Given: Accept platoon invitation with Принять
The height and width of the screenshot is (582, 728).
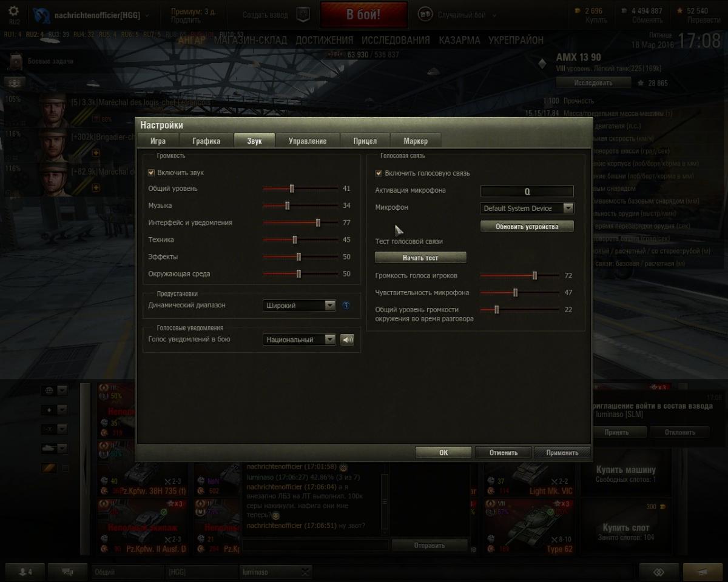Looking at the screenshot, I should [616, 432].
